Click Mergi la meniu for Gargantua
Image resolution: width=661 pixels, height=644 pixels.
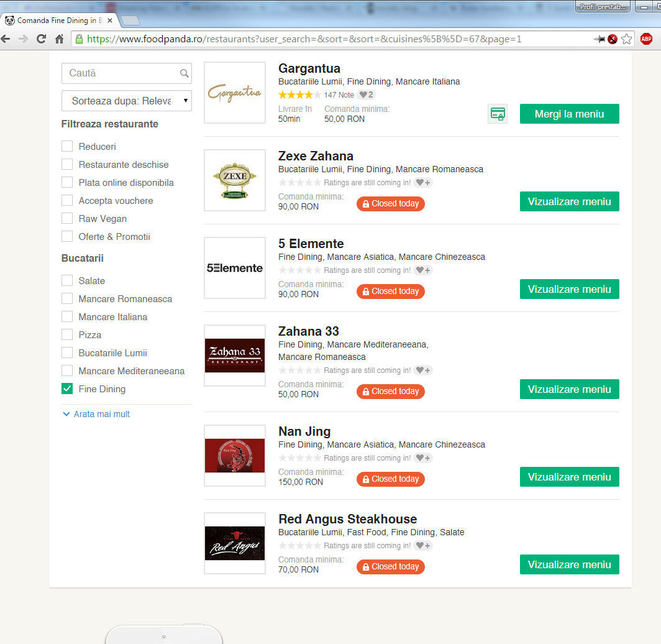pos(569,114)
